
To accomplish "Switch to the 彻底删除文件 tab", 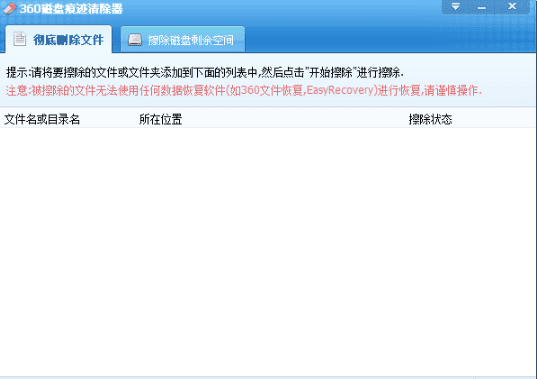I will tap(59, 39).
